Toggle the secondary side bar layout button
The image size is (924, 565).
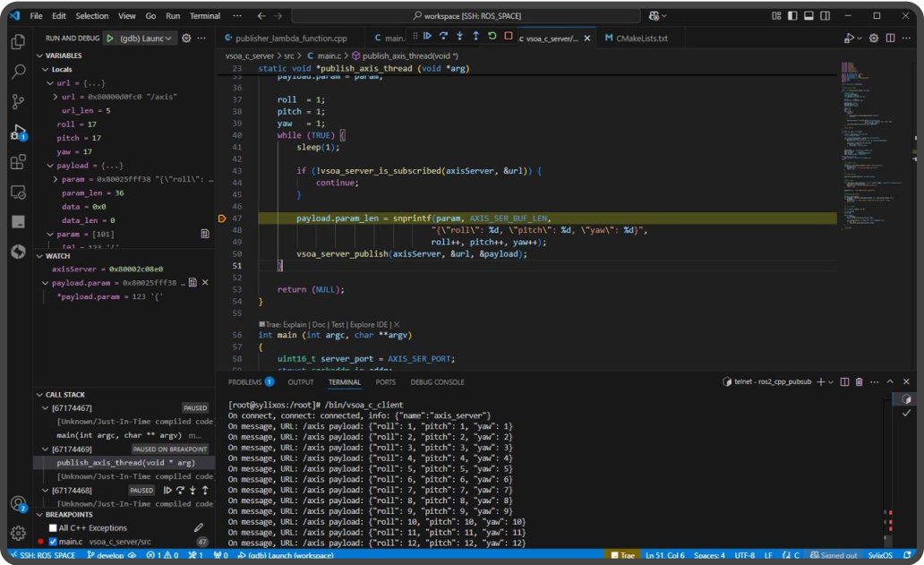826,16
